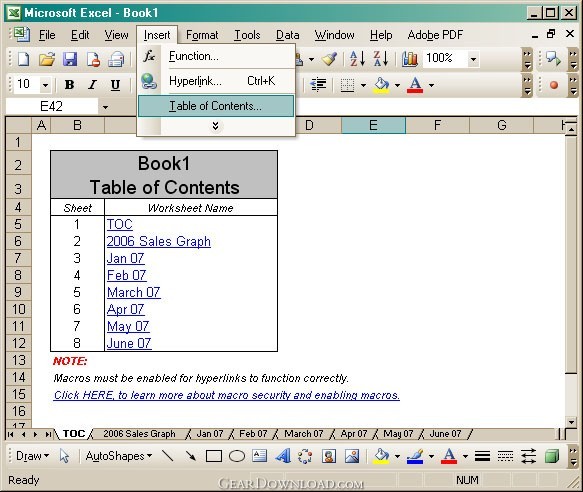Insert Picture from File icon
Screen dimensions: 583x492
tap(352, 456)
